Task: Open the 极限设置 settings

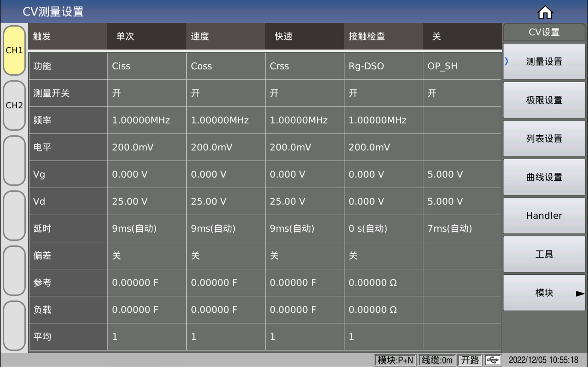Action: [x=544, y=100]
